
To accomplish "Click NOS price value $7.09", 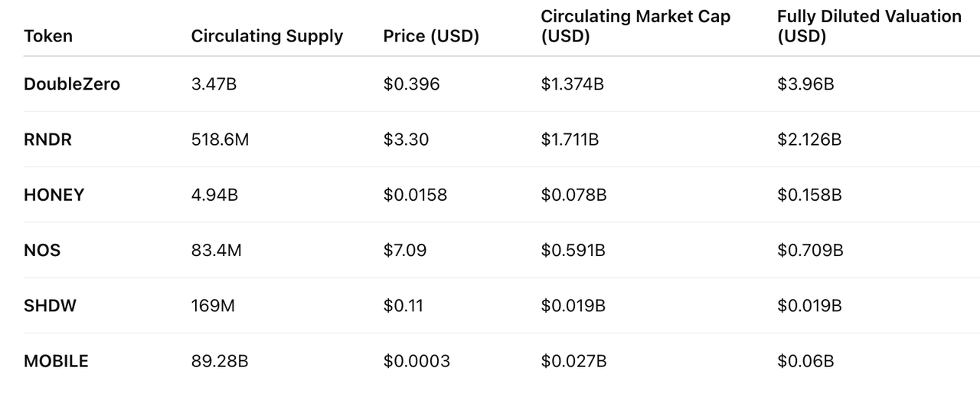I will coord(405,250).
